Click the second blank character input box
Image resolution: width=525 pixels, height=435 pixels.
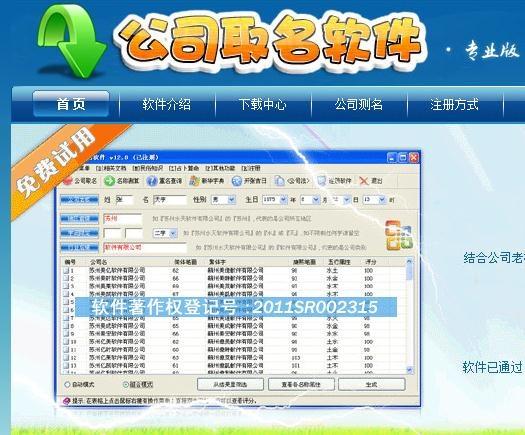pos(134,233)
